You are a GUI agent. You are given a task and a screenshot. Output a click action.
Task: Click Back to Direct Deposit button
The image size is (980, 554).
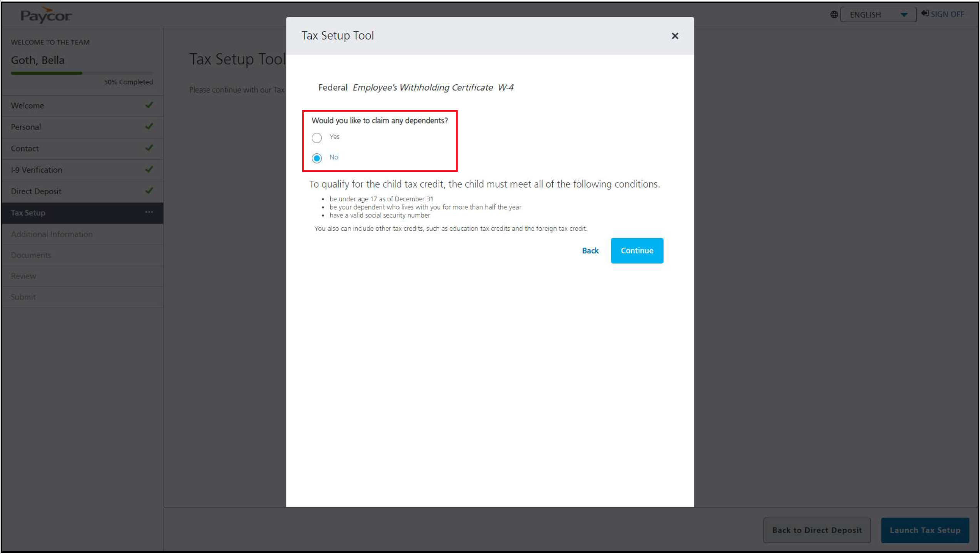tap(817, 530)
